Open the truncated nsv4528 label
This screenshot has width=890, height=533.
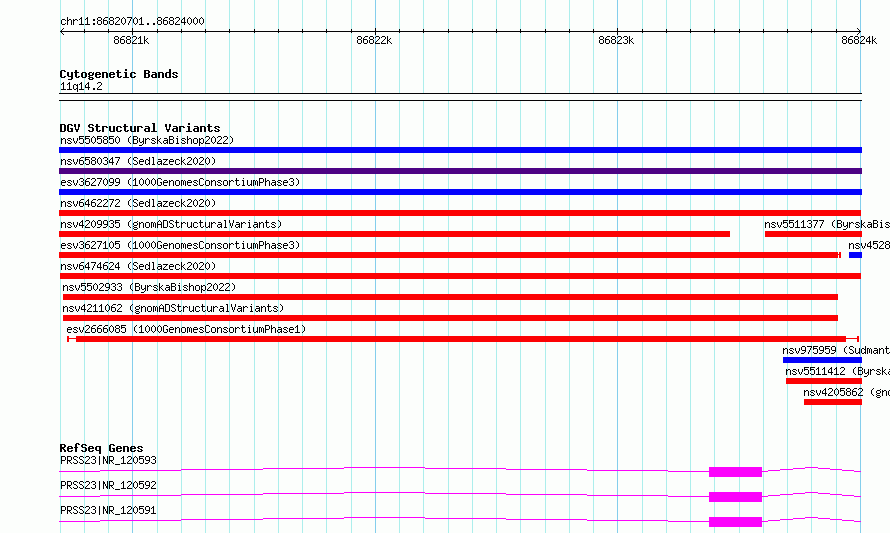coord(869,245)
